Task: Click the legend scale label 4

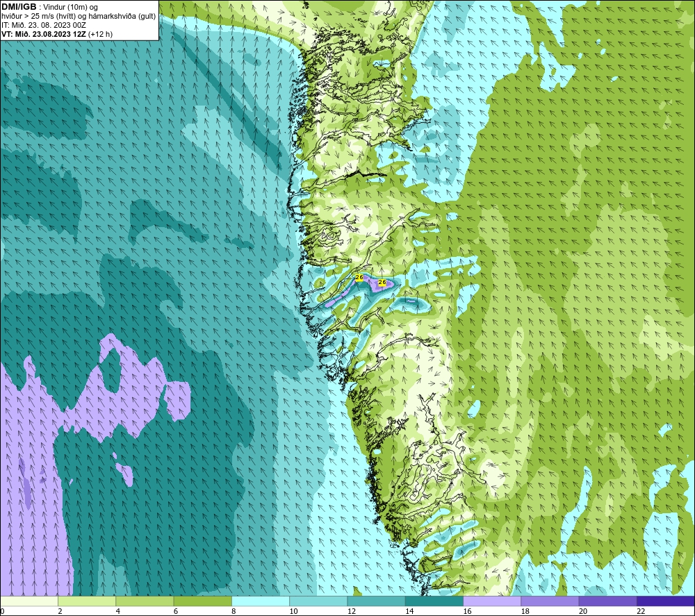Action: pos(118,611)
